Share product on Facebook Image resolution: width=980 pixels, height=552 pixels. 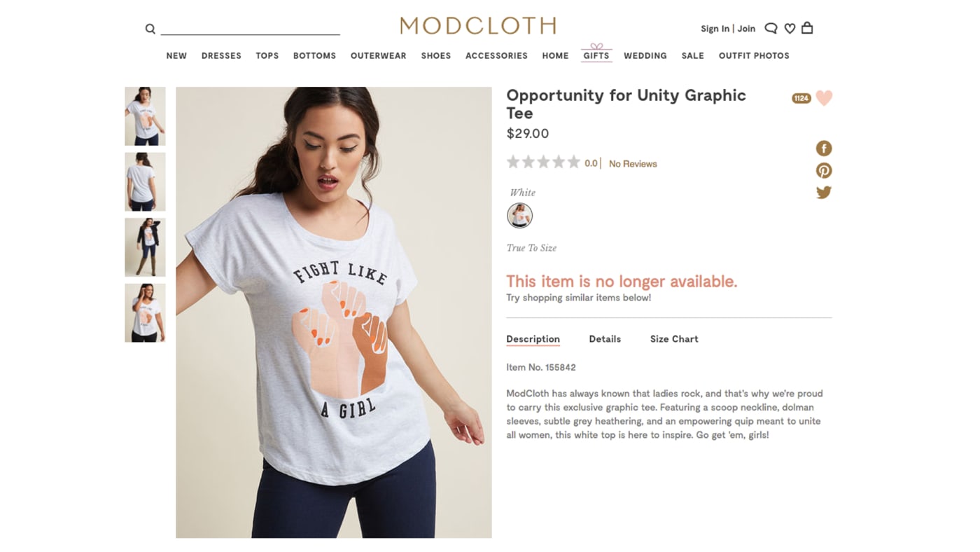824,148
